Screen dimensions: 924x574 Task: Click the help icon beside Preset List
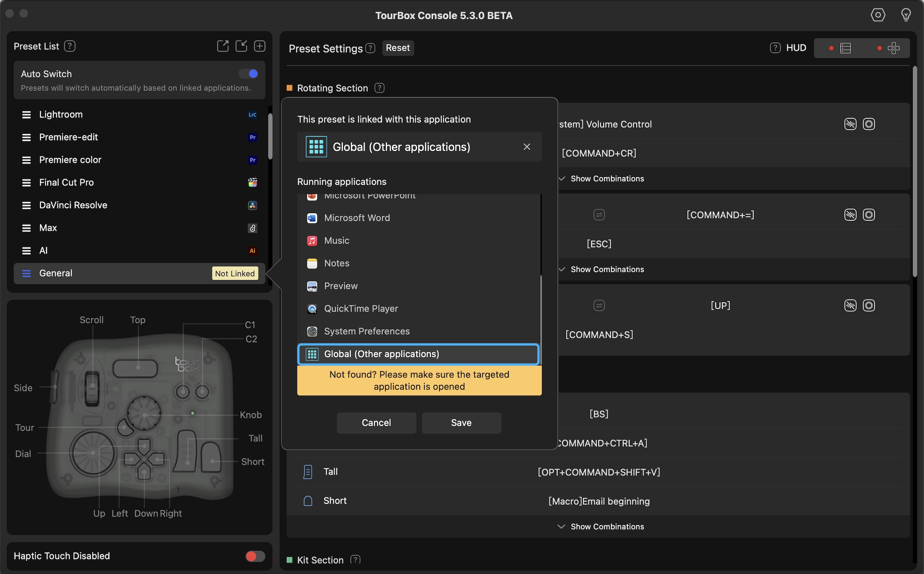(x=69, y=46)
